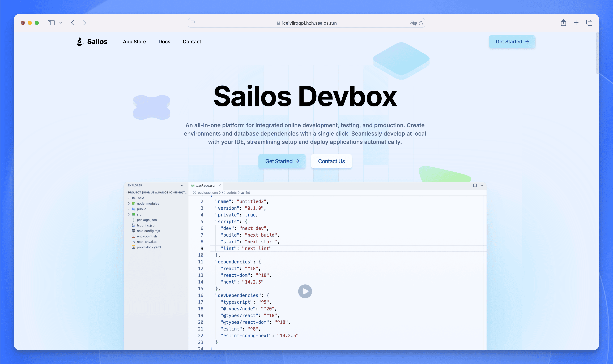The width and height of the screenshot is (613, 364).
Task: Click the address bar URL field
Action: [306, 23]
